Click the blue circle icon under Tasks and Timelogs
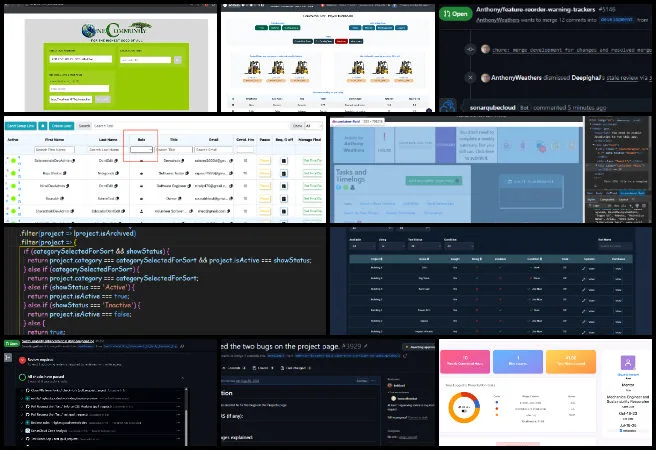The width and height of the screenshot is (656, 450). pyautogui.click(x=338, y=187)
